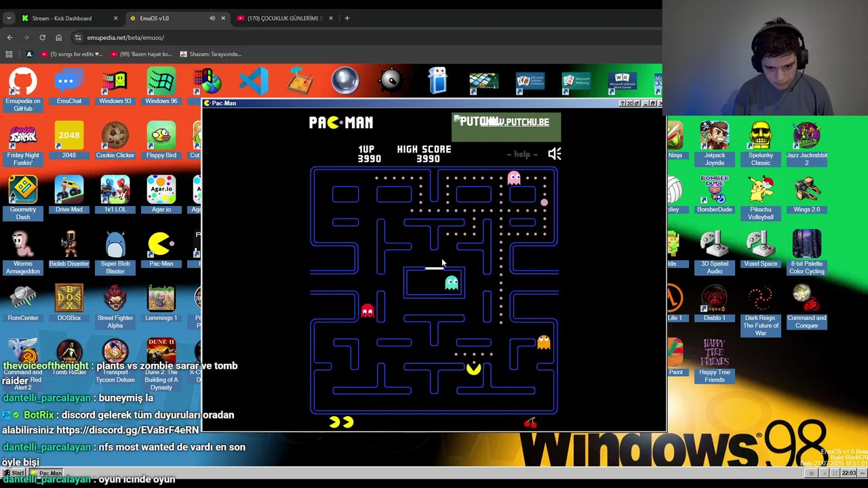Launch the Command and Conquer icon

(x=807, y=306)
